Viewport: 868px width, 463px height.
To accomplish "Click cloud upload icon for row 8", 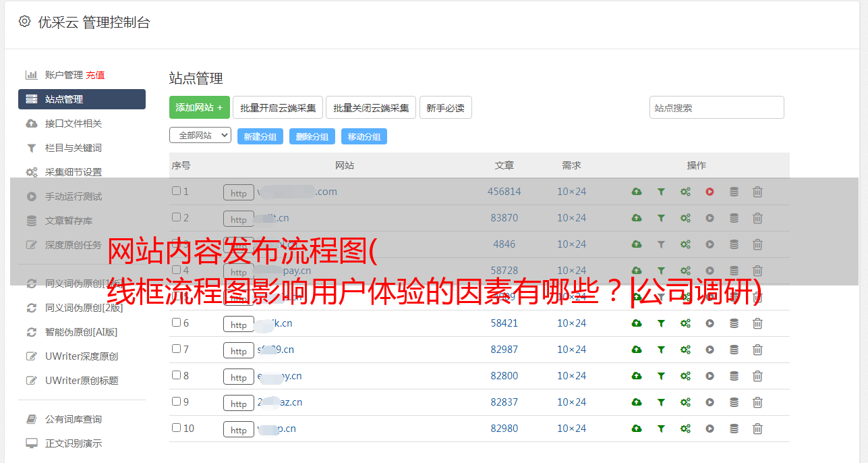I will [637, 376].
